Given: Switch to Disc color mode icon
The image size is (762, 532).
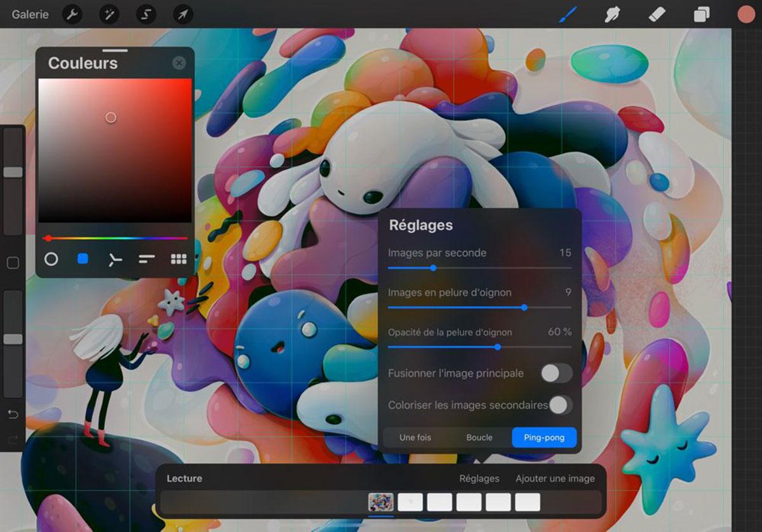Looking at the screenshot, I should click(x=51, y=259).
